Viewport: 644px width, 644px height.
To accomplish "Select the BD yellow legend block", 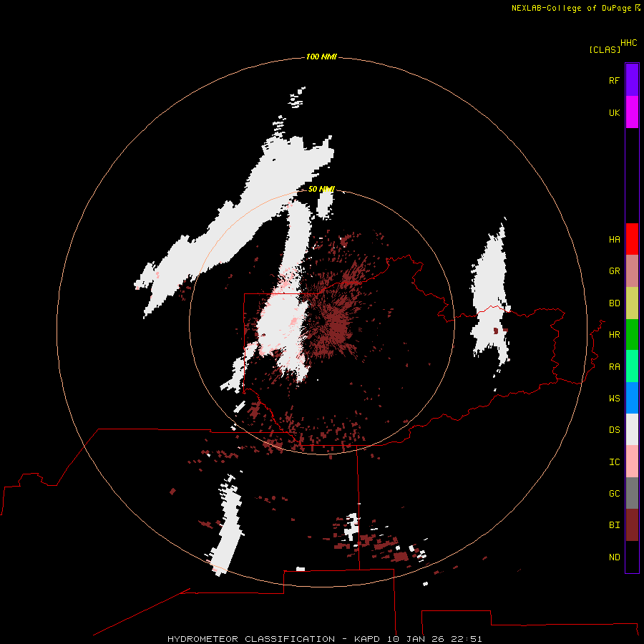I will coord(632,303).
